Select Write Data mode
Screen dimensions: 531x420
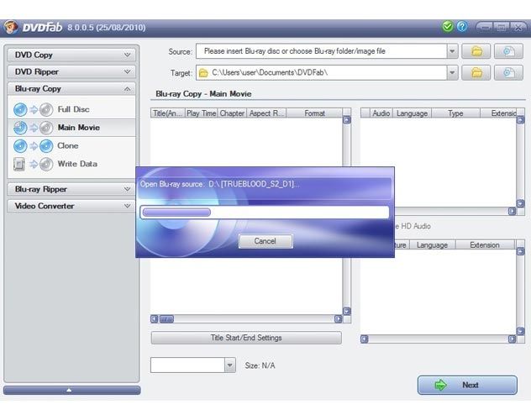tap(71, 164)
